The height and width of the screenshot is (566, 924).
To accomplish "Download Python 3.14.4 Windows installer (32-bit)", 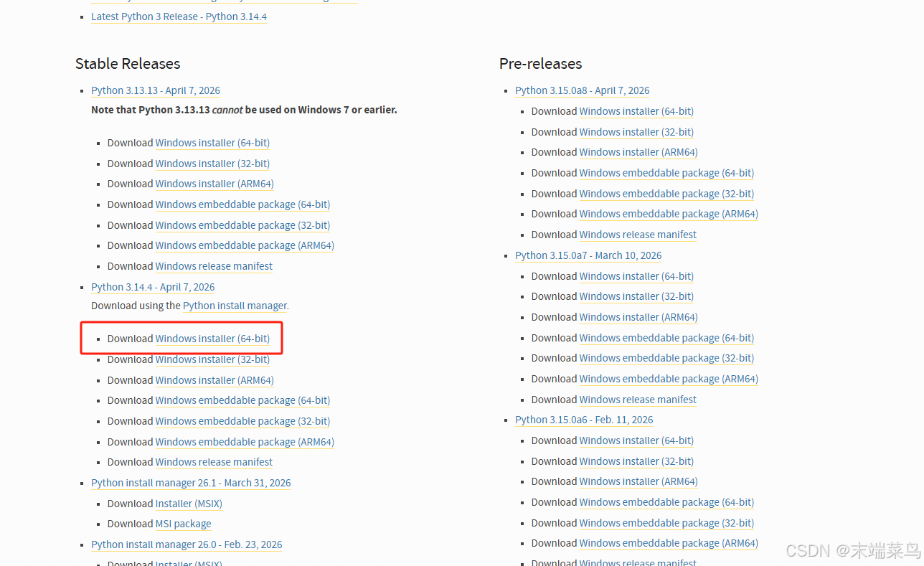I will [212, 359].
